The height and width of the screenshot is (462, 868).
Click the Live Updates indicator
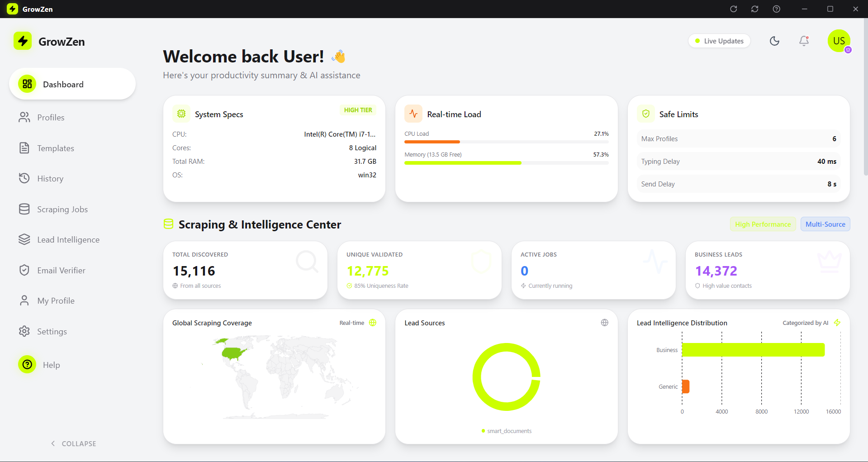(719, 41)
